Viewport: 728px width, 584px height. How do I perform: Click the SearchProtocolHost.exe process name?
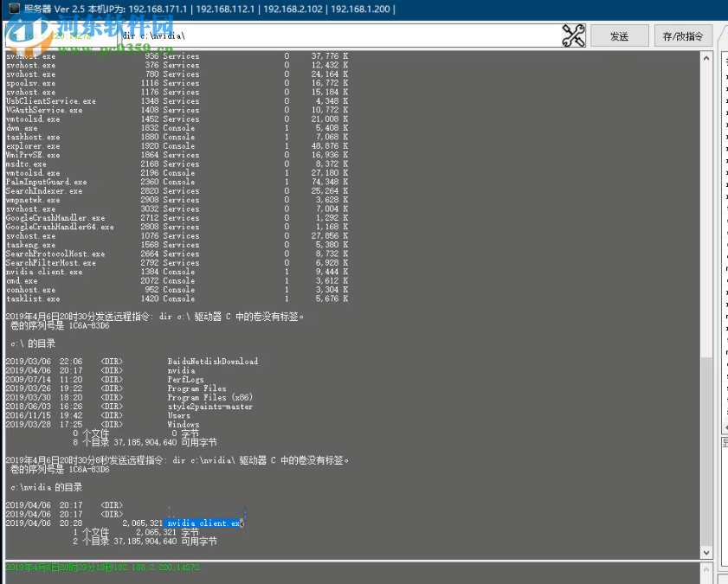(x=55, y=253)
